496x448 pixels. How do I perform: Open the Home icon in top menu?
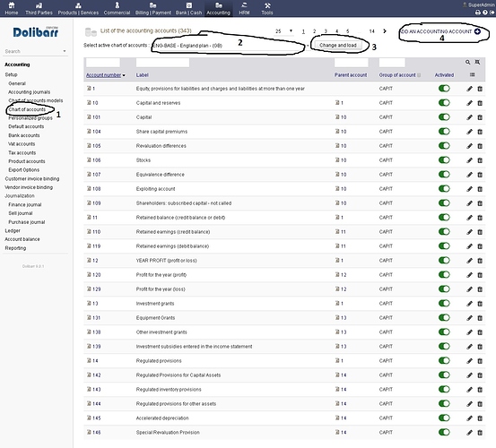coord(12,5)
